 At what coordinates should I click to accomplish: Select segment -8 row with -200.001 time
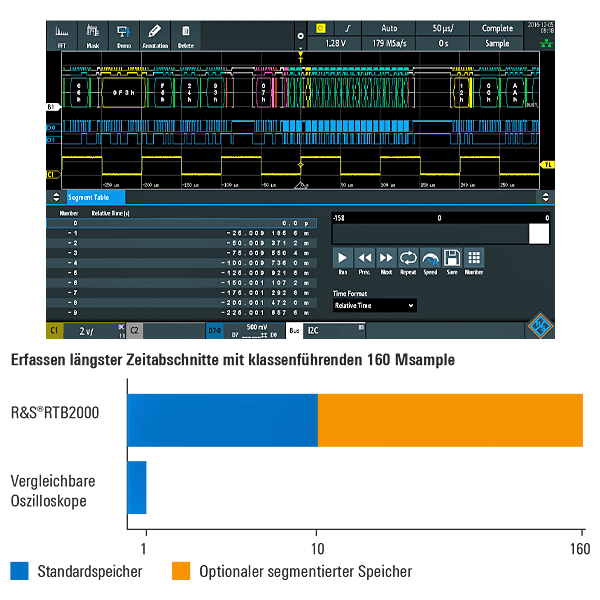tap(182, 303)
